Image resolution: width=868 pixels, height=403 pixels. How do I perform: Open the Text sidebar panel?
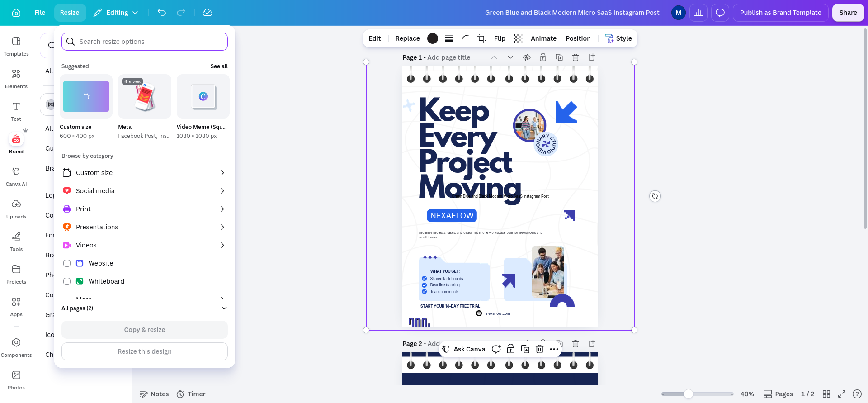click(16, 112)
